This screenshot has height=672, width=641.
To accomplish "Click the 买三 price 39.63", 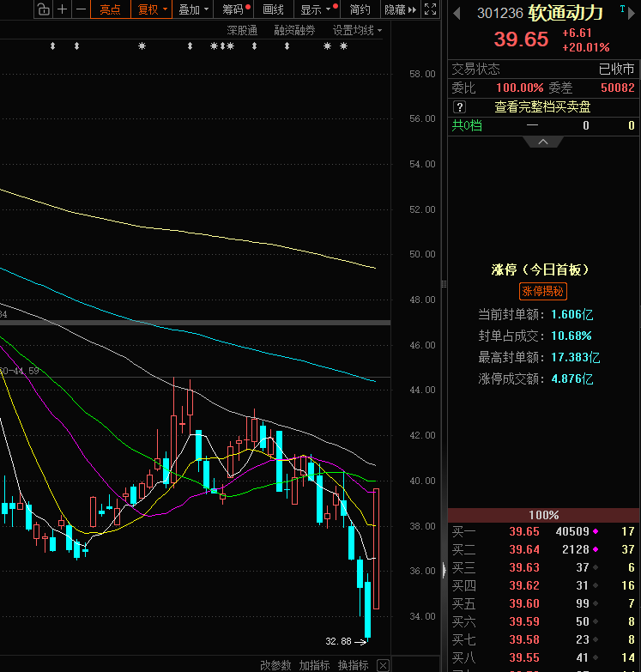I will click(x=524, y=567).
